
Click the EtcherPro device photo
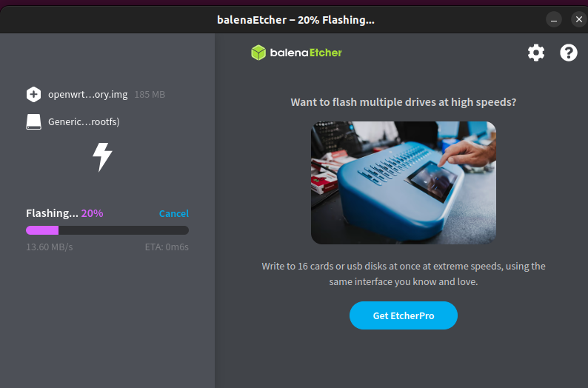pyautogui.click(x=404, y=183)
